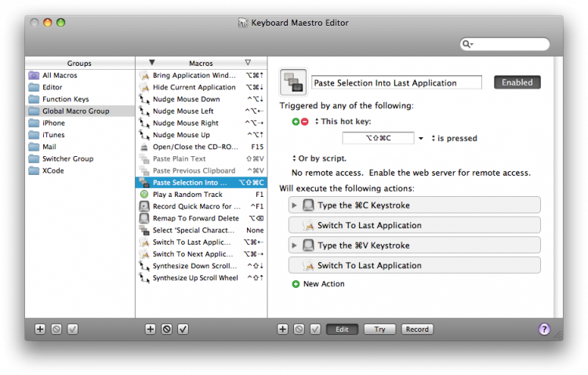The width and height of the screenshot is (588, 375).
Task: Change the 'Or by script' popup
Action: pos(319,158)
